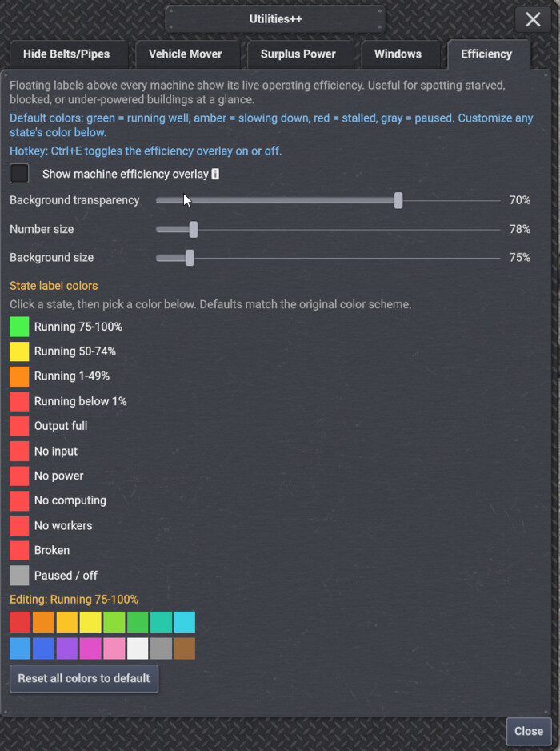Click the Background transparency slider handle
560x751 pixels.
(x=398, y=200)
